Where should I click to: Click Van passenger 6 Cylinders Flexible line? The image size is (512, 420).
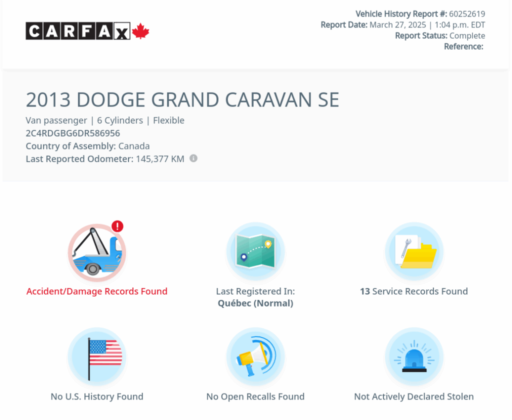click(105, 120)
